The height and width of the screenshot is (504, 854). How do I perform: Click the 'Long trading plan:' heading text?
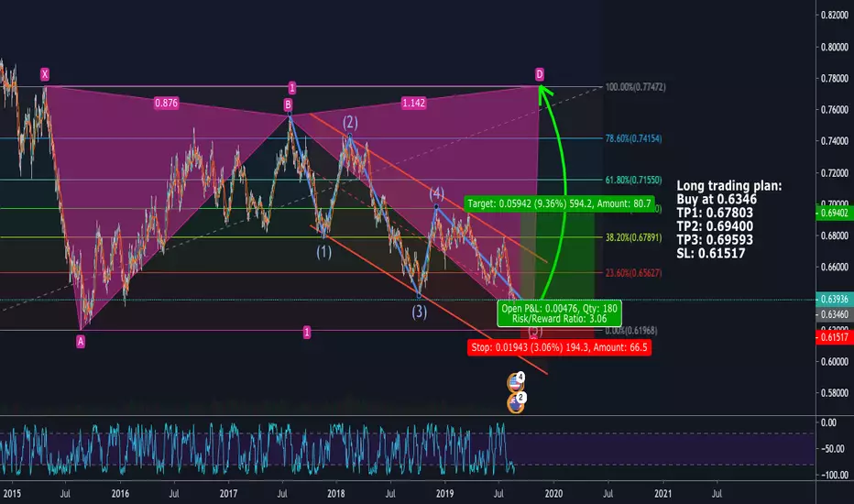(729, 186)
